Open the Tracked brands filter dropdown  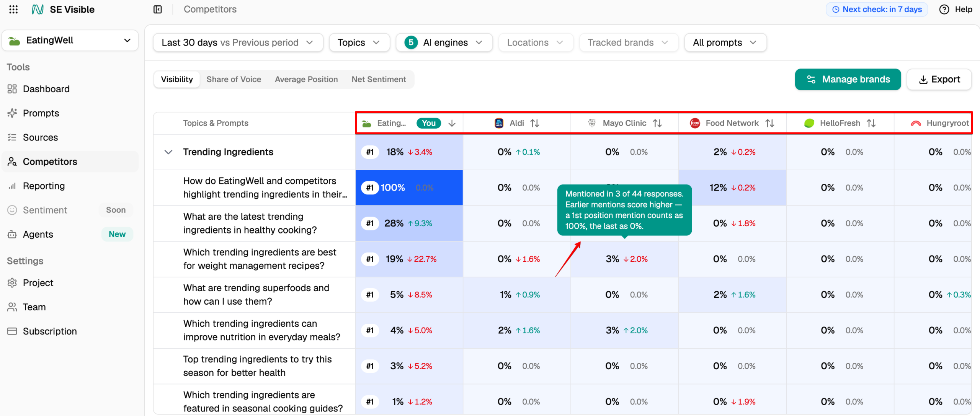pos(629,42)
